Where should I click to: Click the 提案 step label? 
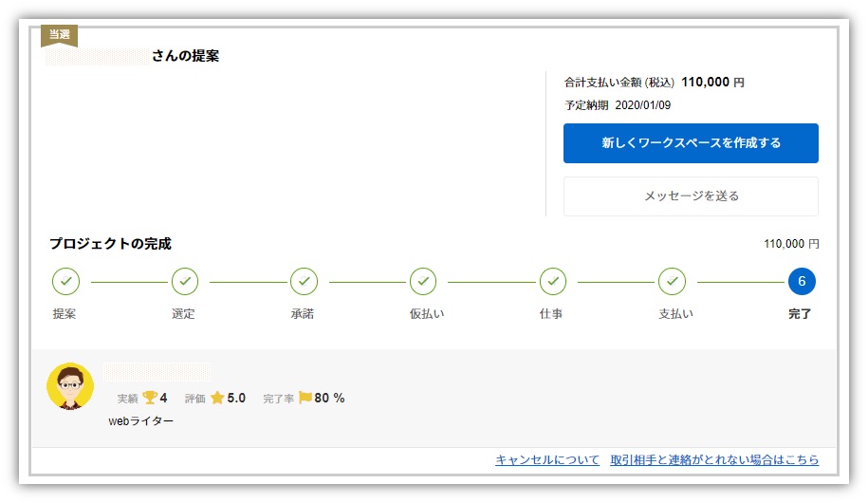click(65, 314)
